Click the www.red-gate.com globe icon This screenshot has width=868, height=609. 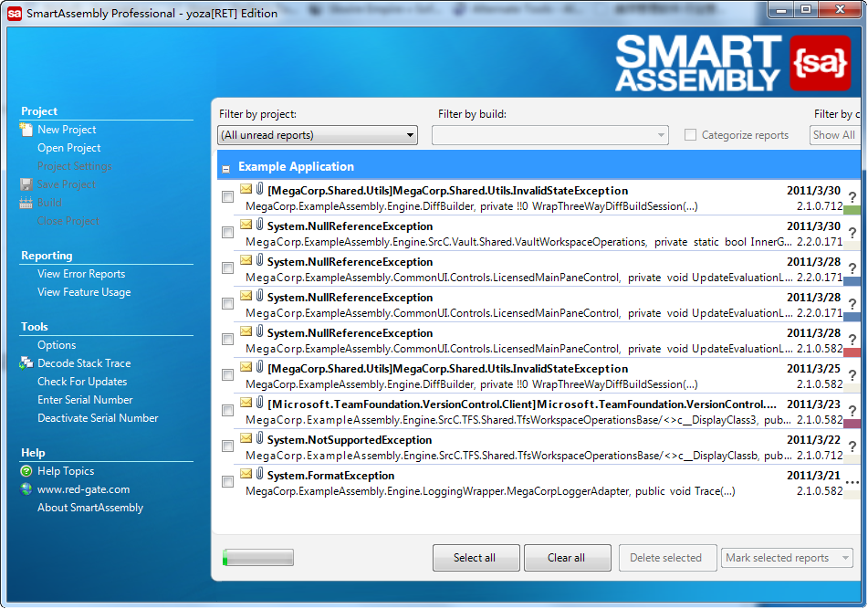coord(26,489)
